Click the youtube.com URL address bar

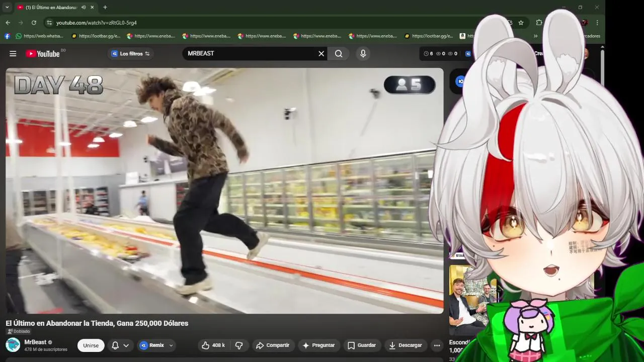click(97, 23)
